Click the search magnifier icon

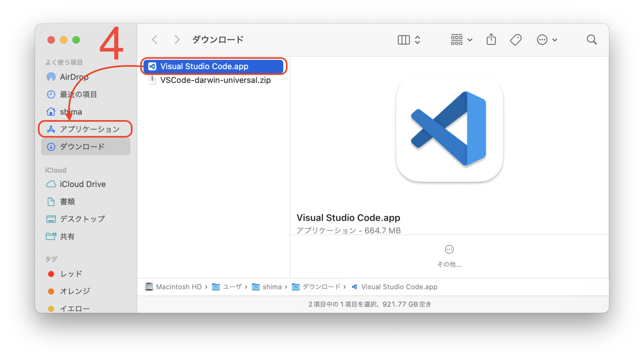(x=591, y=39)
